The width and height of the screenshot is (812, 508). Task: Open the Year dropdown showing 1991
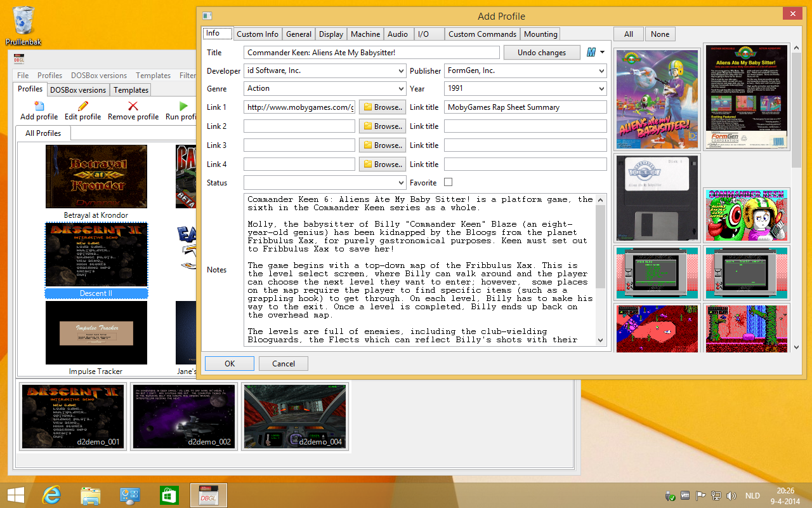click(601, 89)
